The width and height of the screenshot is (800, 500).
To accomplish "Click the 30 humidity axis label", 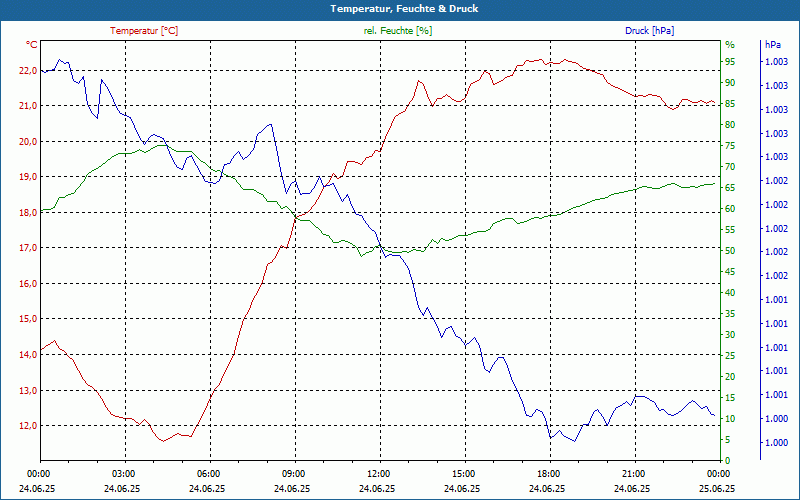I will (x=730, y=335).
